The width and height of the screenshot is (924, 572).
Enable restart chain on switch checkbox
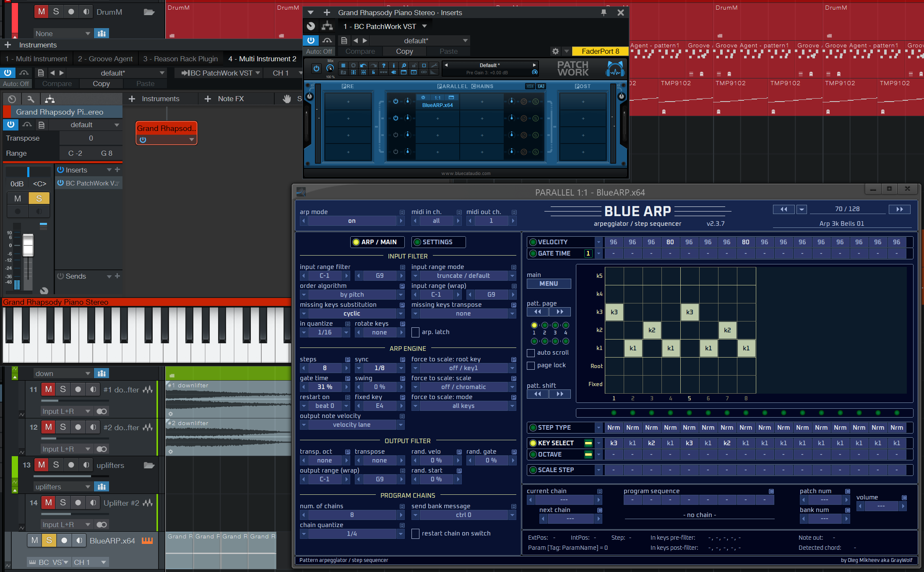pyautogui.click(x=415, y=534)
